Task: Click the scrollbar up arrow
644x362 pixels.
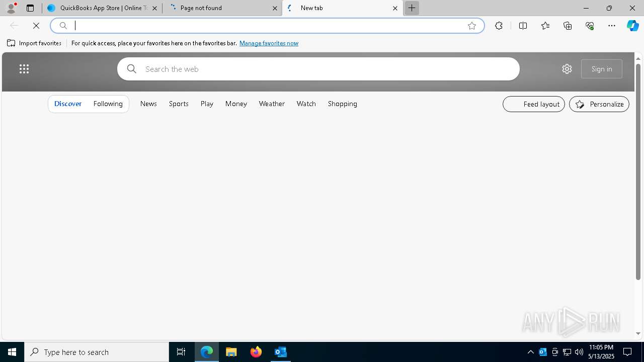Action: pyautogui.click(x=638, y=58)
